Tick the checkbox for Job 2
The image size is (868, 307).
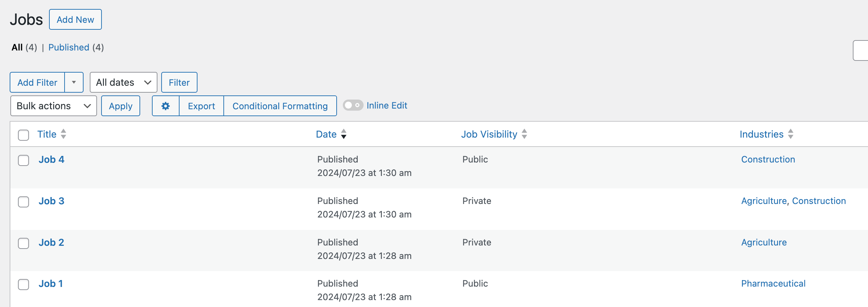point(23,243)
